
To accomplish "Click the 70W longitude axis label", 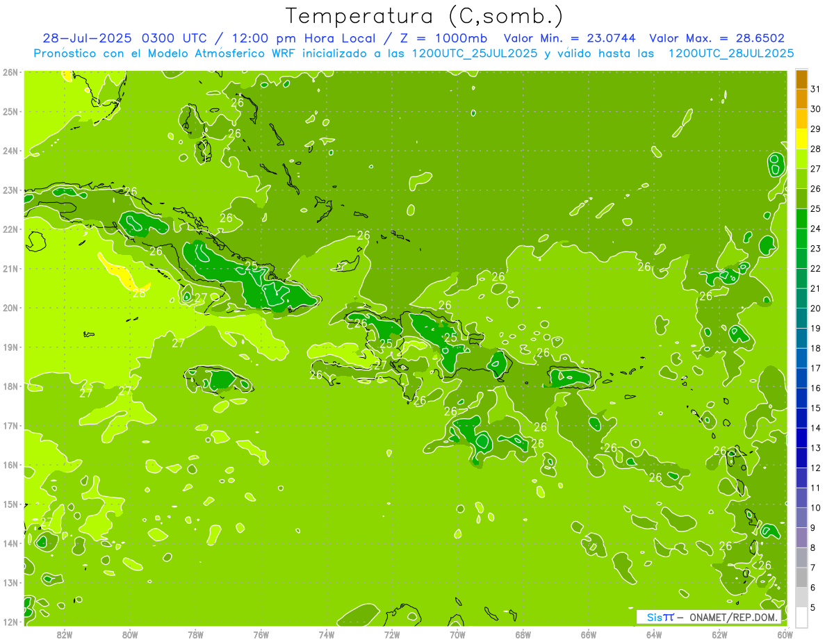I will 457,634.
